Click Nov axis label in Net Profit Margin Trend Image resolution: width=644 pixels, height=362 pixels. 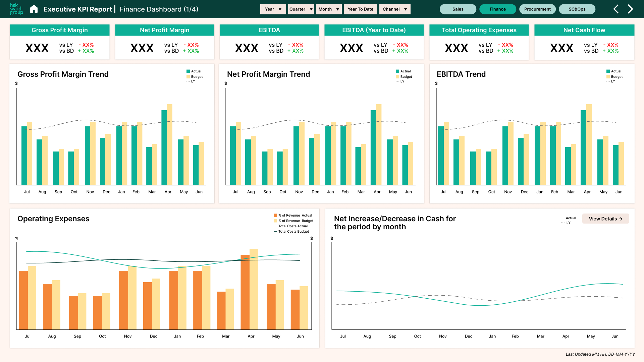pyautogui.click(x=299, y=192)
